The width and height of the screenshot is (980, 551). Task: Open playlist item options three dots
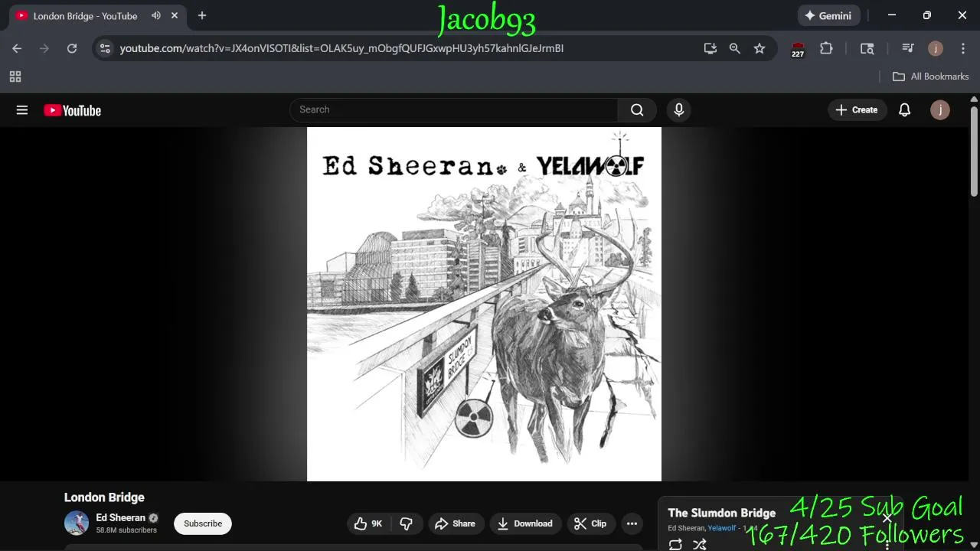887,544
